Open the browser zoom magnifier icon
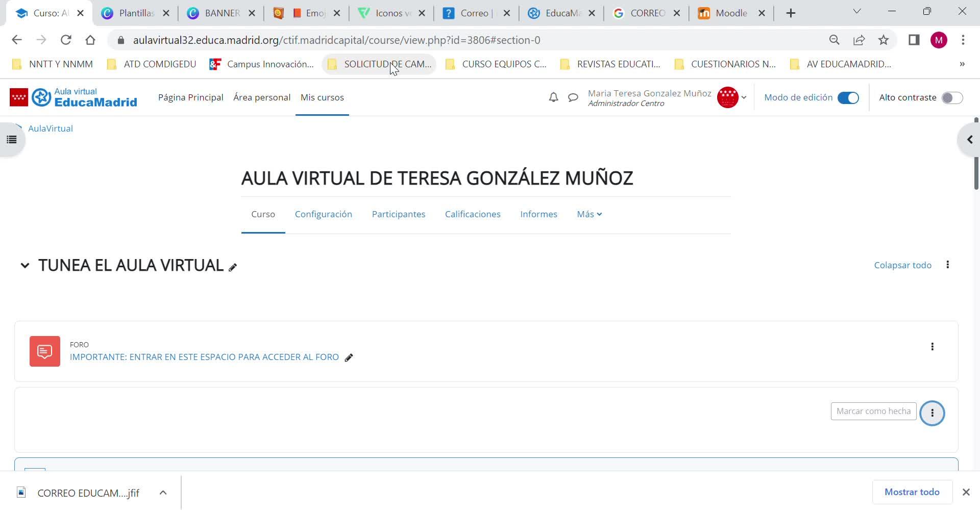 pos(835,40)
